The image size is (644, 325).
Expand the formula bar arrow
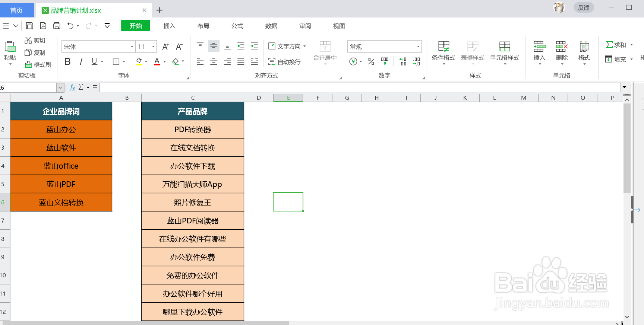[x=624, y=87]
